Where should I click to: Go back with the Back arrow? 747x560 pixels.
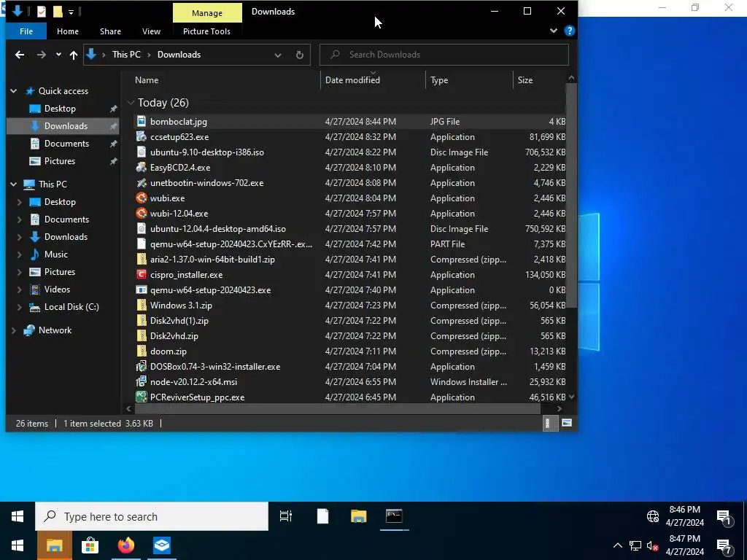coord(20,55)
